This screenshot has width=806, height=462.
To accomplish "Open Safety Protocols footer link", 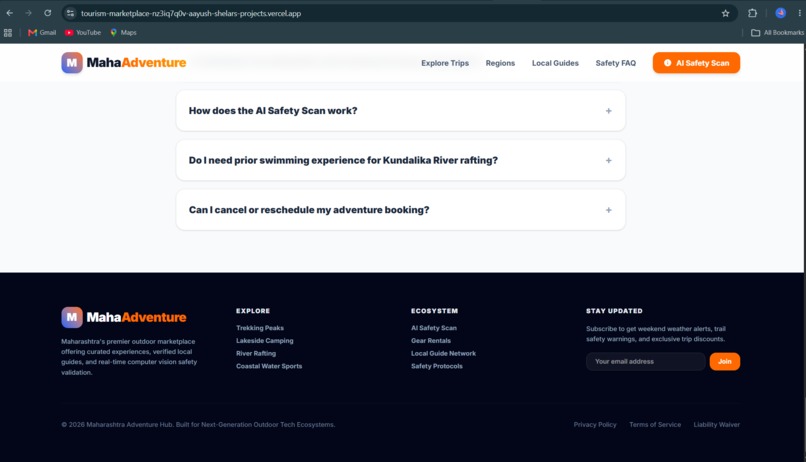I will [x=436, y=366].
